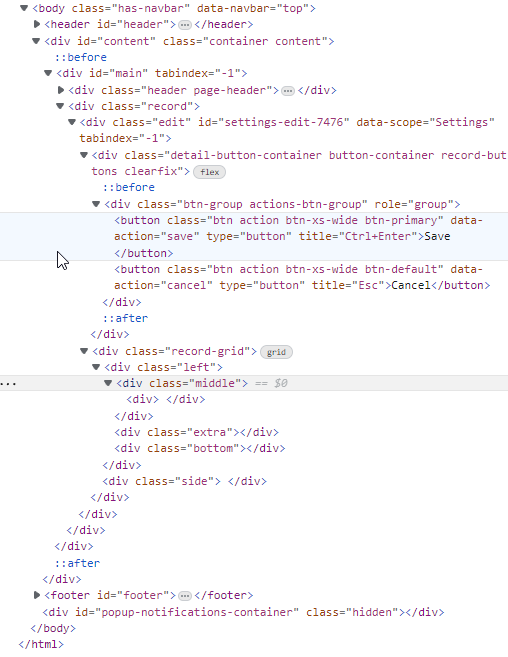The height and width of the screenshot is (657, 508).
Task: Click the class="hidden" attribute
Action: [x=352, y=612]
